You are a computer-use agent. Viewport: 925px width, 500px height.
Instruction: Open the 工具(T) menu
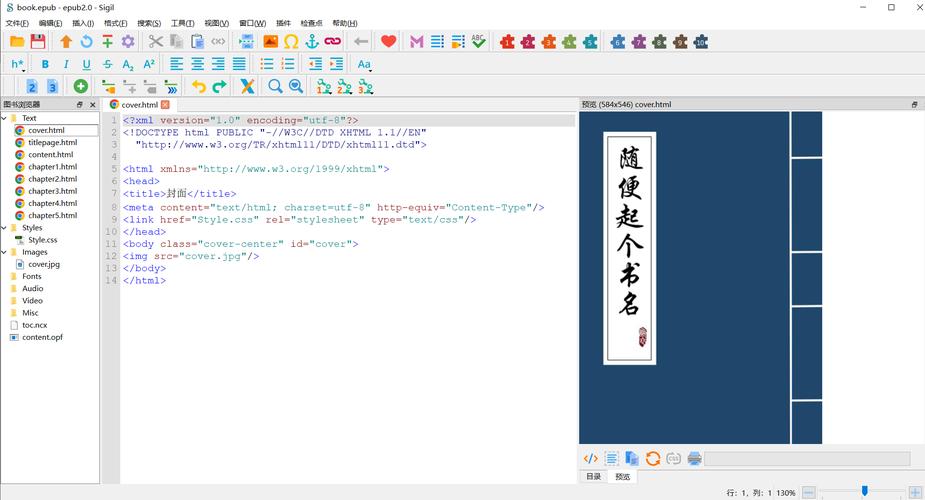pos(182,23)
